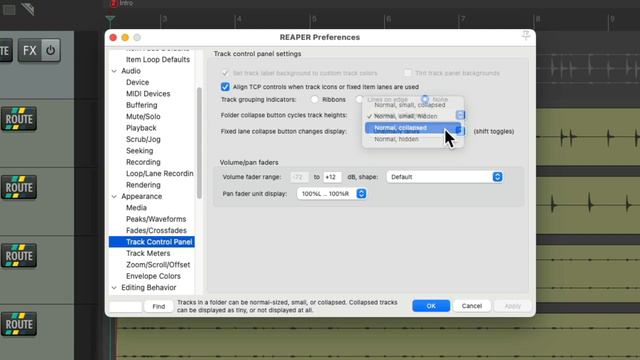The image size is (640, 360).
Task: Select Zoom/Scroll/Offset in tree
Action: (158, 265)
